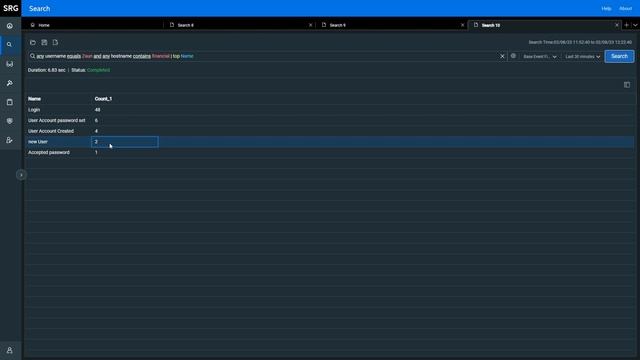
Task: Close the Search 8 tab
Action: [x=311, y=25]
